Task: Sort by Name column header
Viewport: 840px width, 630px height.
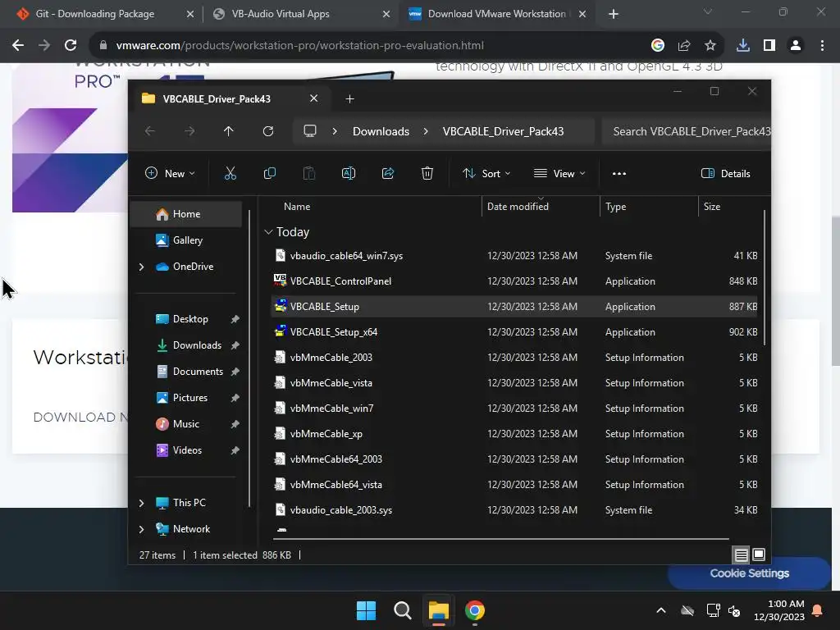Action: 297,206
